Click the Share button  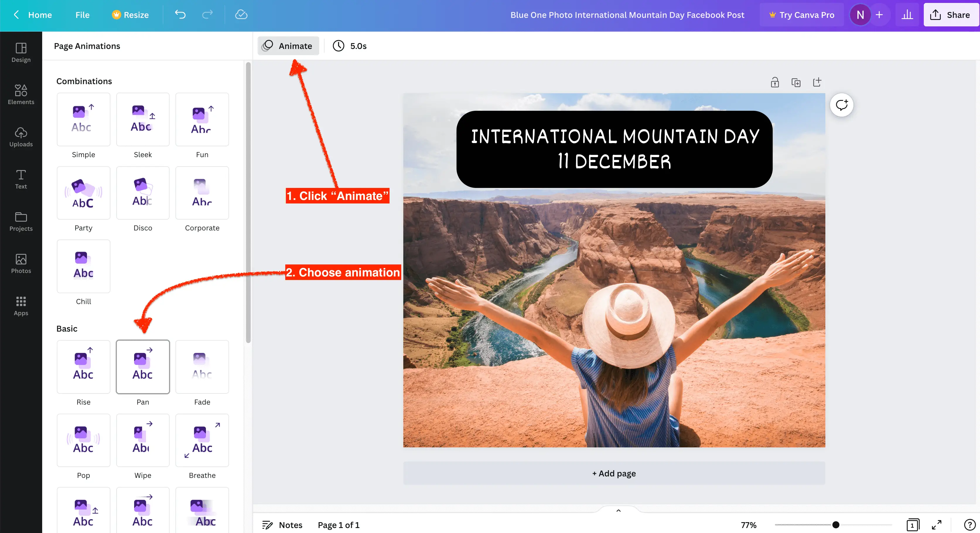(x=950, y=15)
